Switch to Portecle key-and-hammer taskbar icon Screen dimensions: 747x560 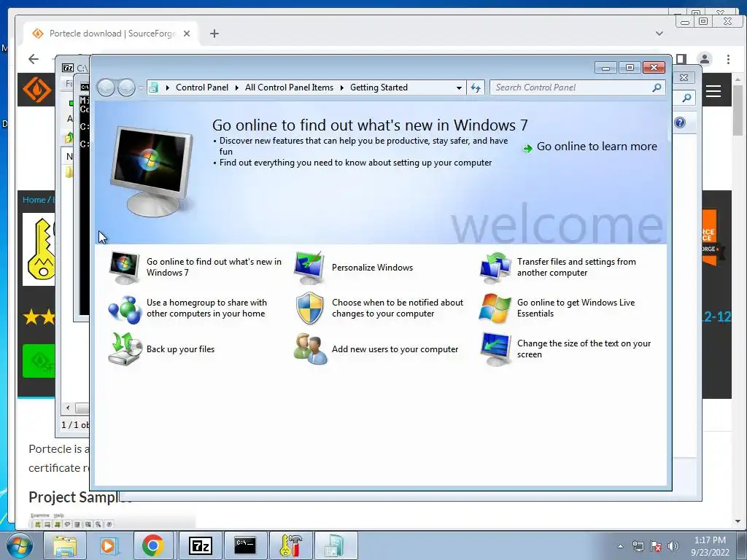pyautogui.click(x=290, y=545)
